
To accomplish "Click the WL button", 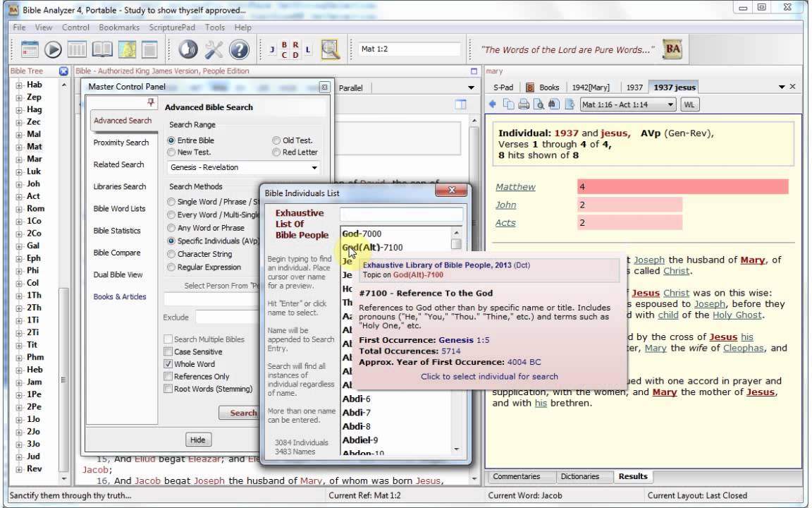I will 689,104.
